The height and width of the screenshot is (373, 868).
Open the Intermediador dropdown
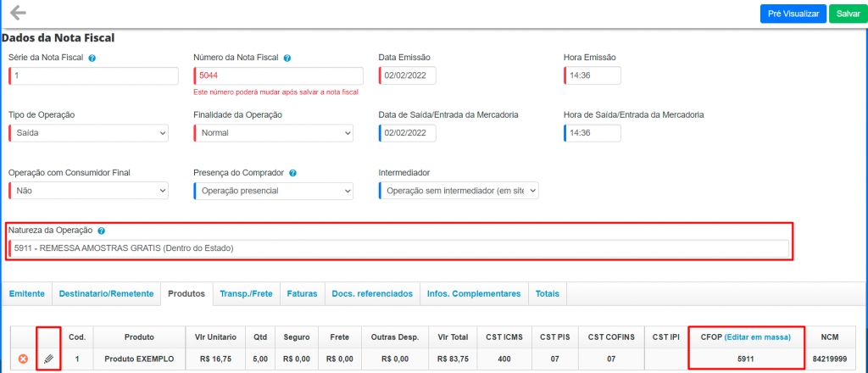[459, 191]
